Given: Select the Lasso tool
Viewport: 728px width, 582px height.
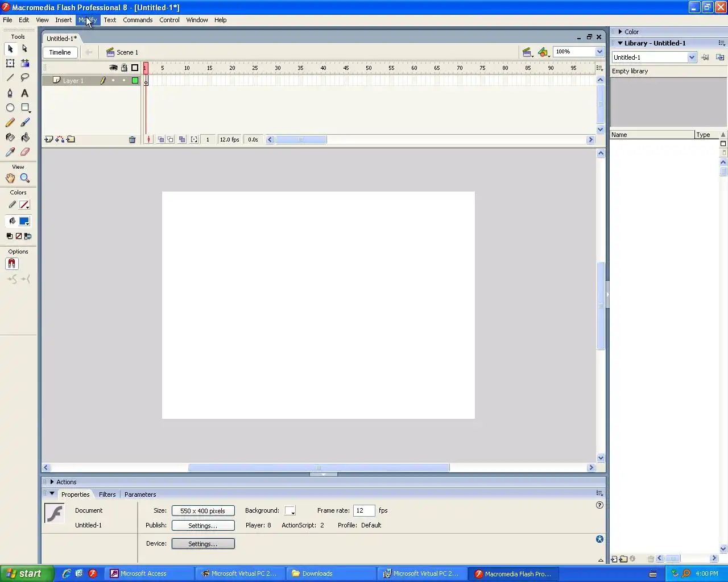Looking at the screenshot, I should pos(25,78).
